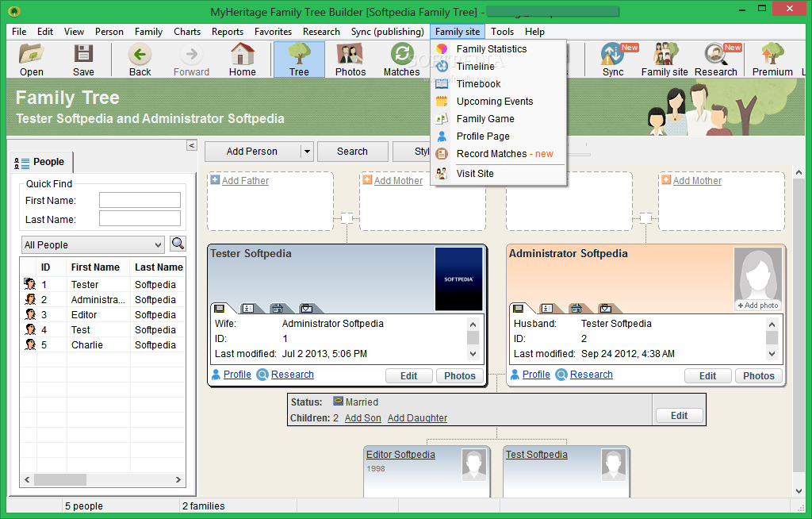Click Add Mother link above Tester Softpedia
The image size is (812, 519).
(398, 180)
